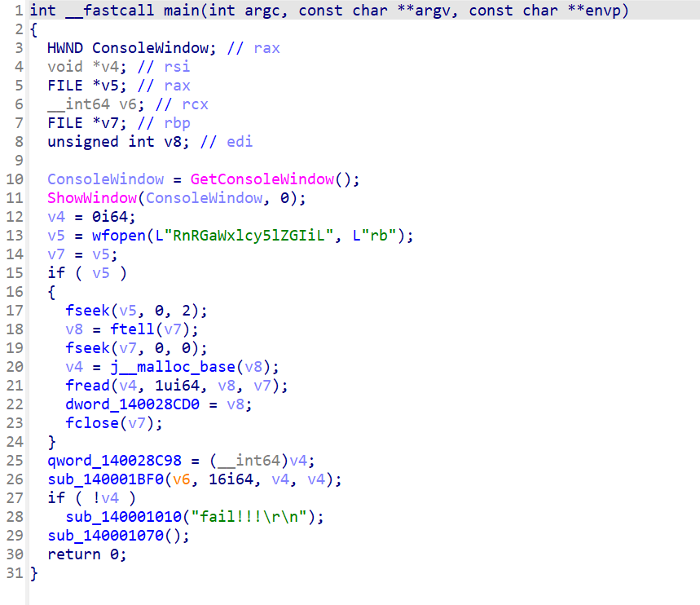Screen dimensions: 700x605
Task: Open sub_140001010 fail print function
Action: 124,517
